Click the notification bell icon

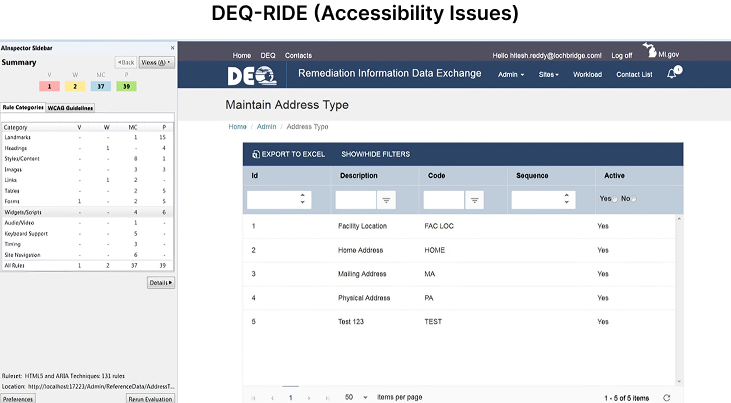[x=672, y=74]
